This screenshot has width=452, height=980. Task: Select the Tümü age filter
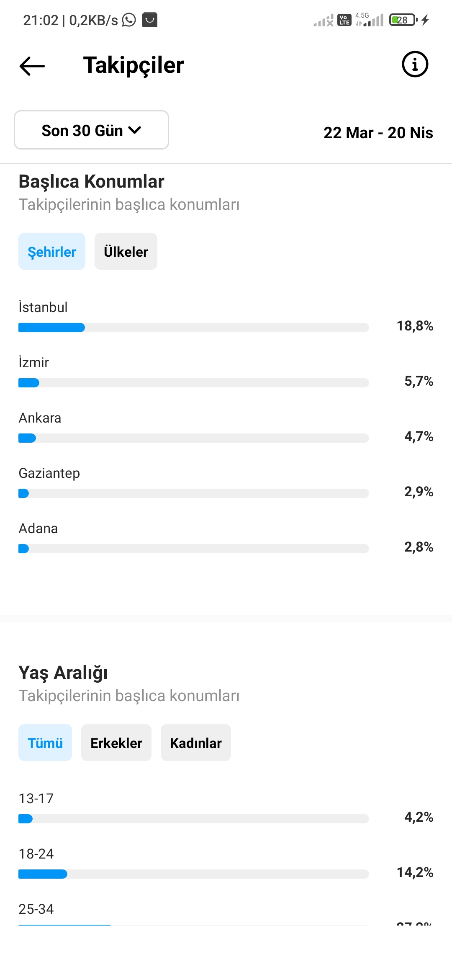(45, 743)
